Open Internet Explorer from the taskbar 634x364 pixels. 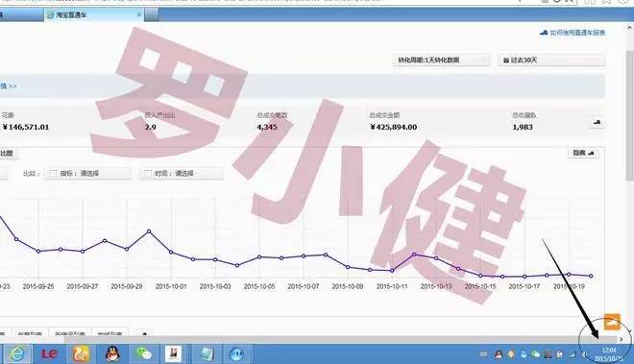click(x=16, y=354)
